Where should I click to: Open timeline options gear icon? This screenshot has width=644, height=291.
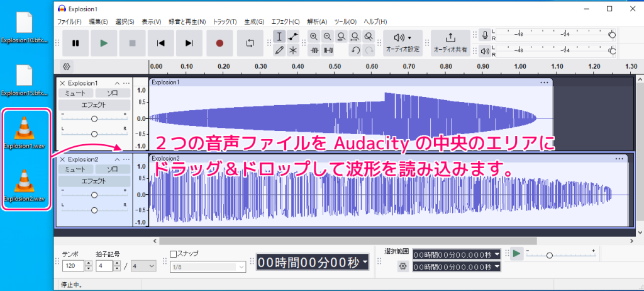pos(67,66)
